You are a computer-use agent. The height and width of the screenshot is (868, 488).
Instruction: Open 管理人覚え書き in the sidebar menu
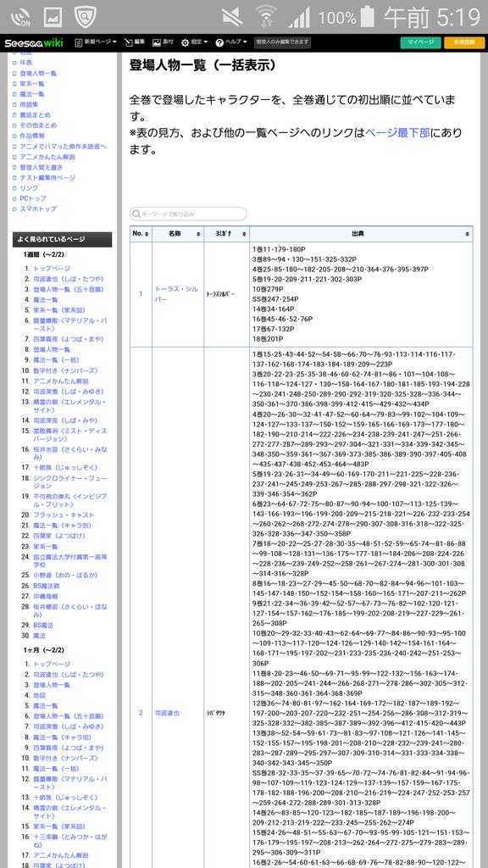[x=42, y=167]
